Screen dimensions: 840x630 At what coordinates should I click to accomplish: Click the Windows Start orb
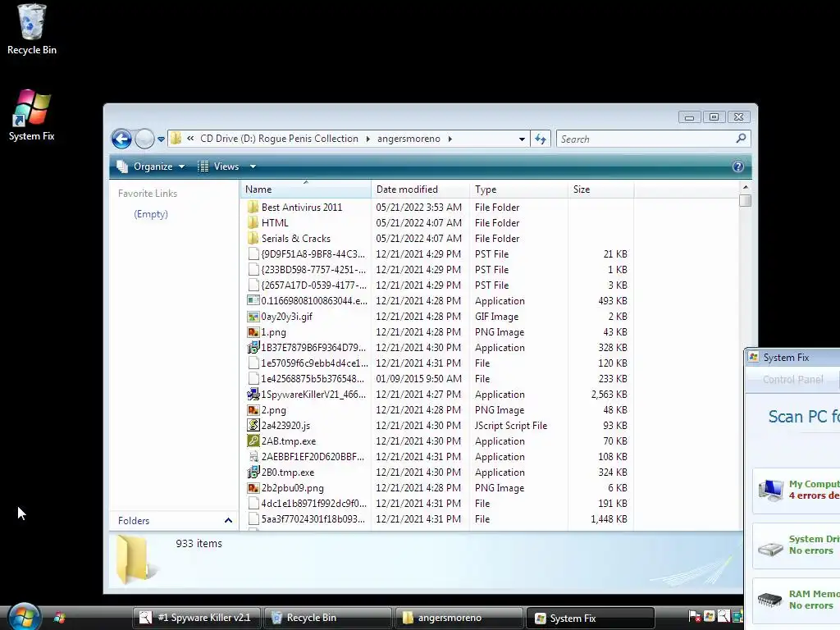point(24,616)
